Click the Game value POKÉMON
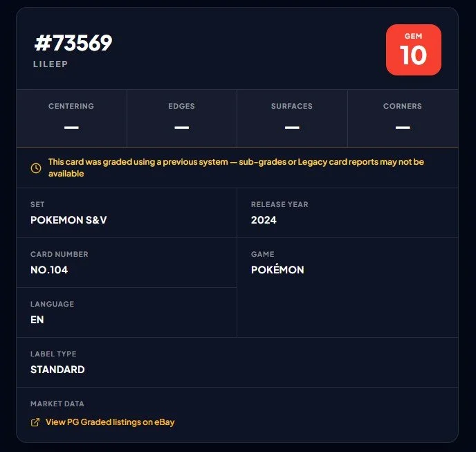This screenshot has height=452, width=476. click(277, 269)
